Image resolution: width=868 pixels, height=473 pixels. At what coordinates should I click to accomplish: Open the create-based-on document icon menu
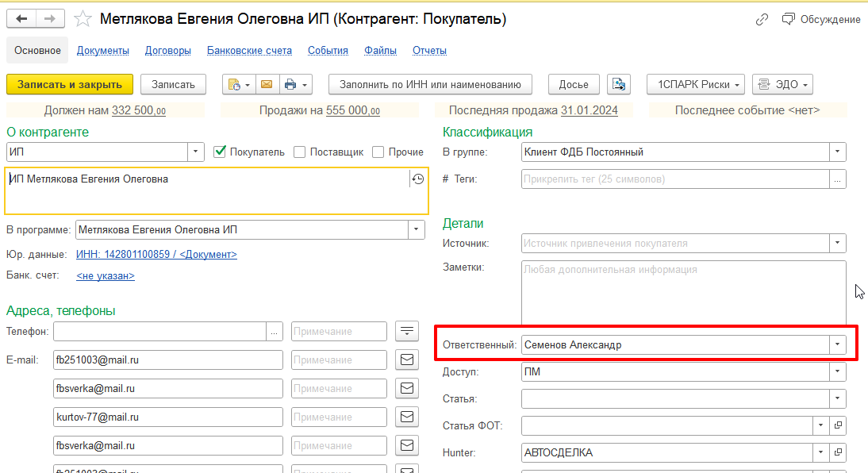click(x=239, y=85)
